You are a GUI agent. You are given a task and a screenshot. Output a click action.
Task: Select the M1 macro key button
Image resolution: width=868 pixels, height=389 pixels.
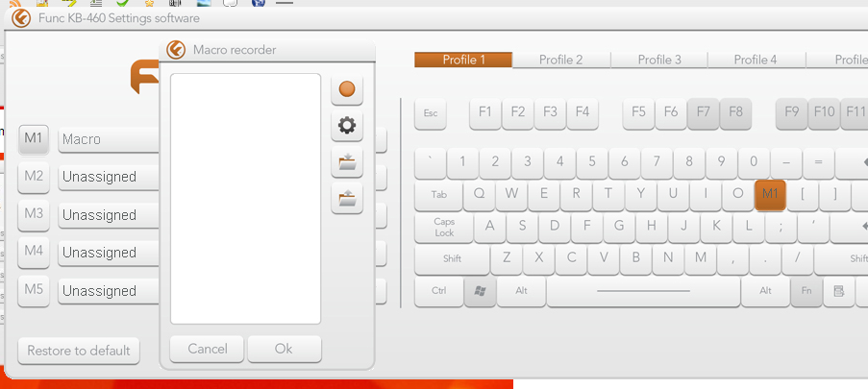pos(34,138)
